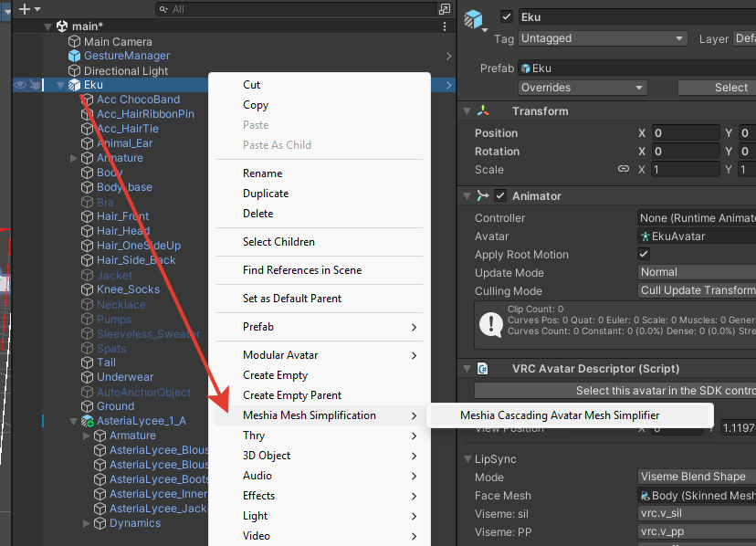Uncheck the Eku active checkbox

507,16
